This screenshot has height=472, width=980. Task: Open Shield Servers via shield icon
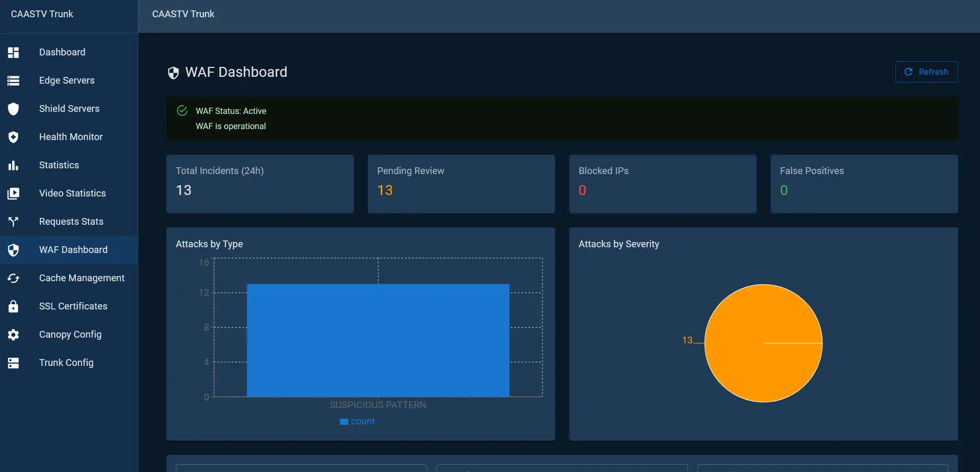[x=13, y=109]
